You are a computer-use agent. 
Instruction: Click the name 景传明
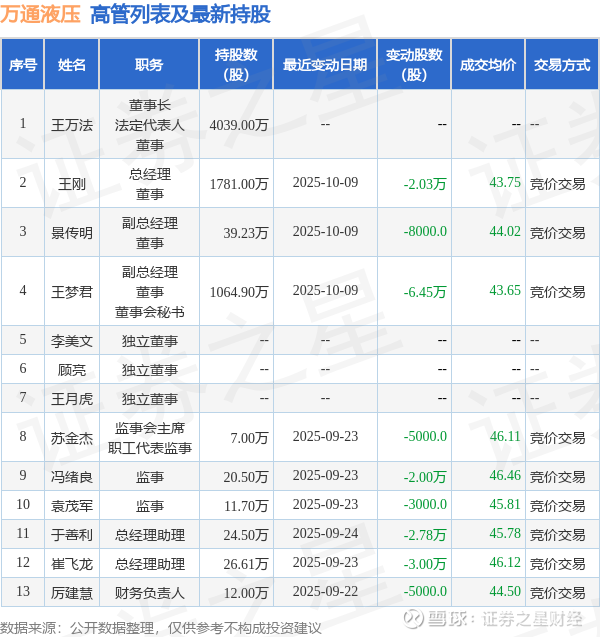(x=72, y=233)
